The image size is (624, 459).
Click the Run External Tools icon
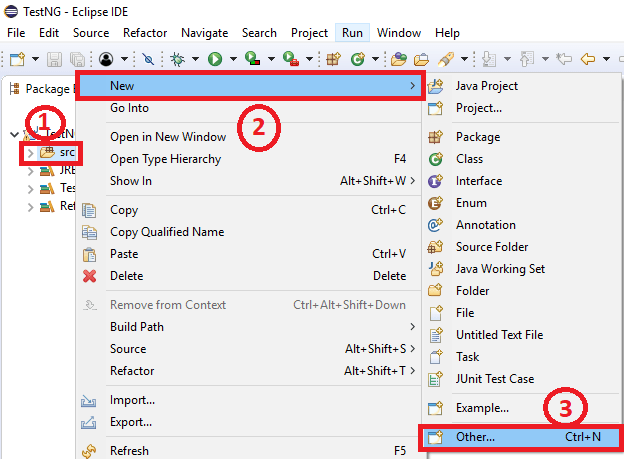pyautogui.click(x=291, y=59)
